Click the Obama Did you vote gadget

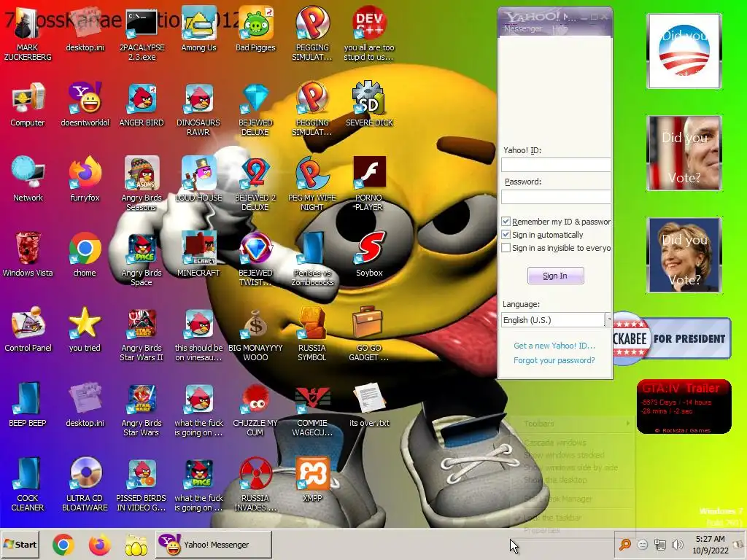click(684, 51)
